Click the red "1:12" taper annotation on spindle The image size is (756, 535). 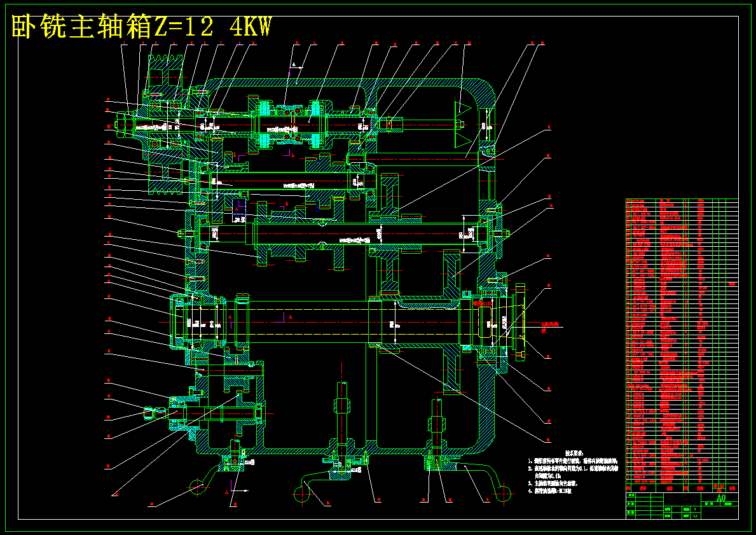[484, 304]
